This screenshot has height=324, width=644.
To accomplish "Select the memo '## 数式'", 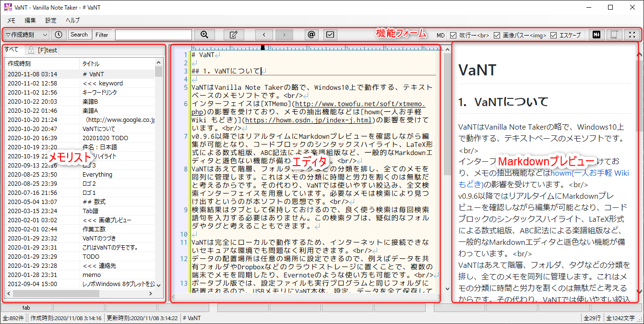I will (80, 202).
